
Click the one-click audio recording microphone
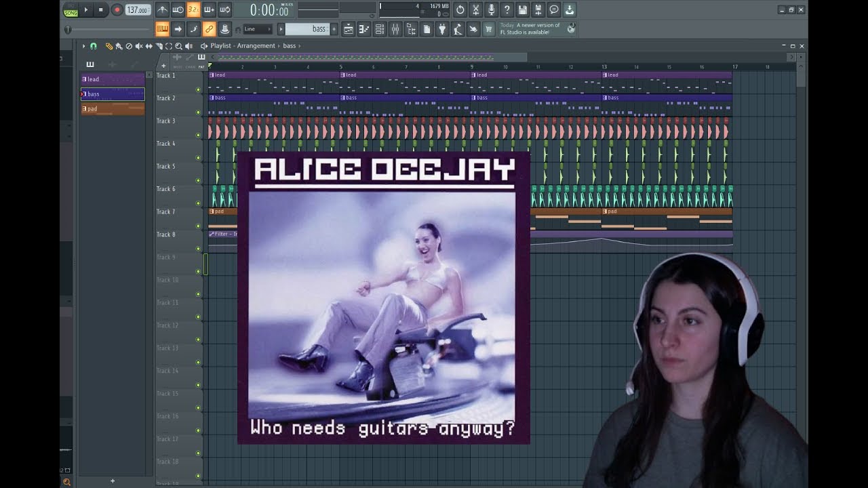click(x=492, y=9)
